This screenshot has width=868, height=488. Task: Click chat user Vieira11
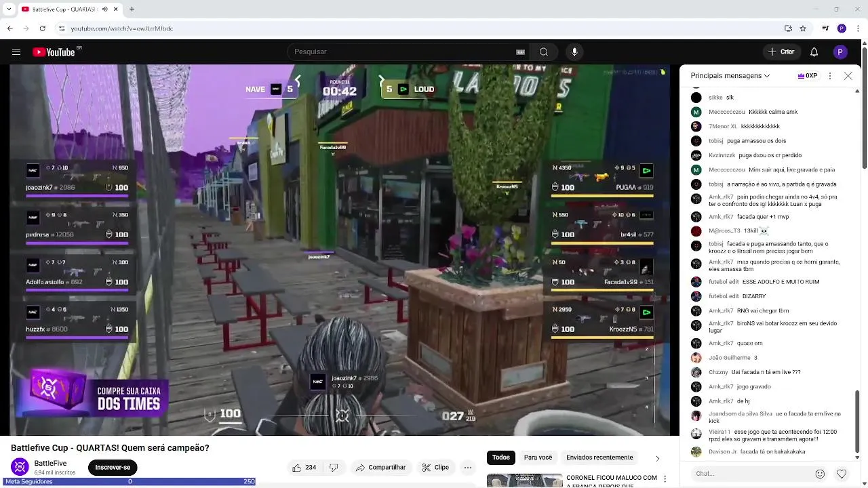[719, 432]
